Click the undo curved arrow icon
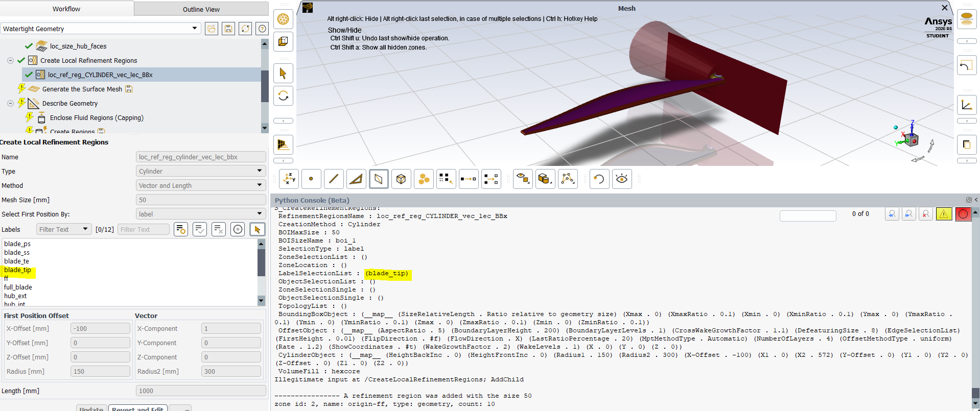Viewport: 980px width, 411px height. pos(599,179)
